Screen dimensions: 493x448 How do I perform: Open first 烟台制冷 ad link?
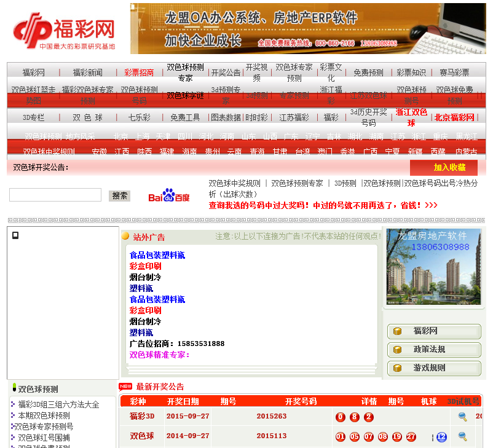tap(145, 277)
